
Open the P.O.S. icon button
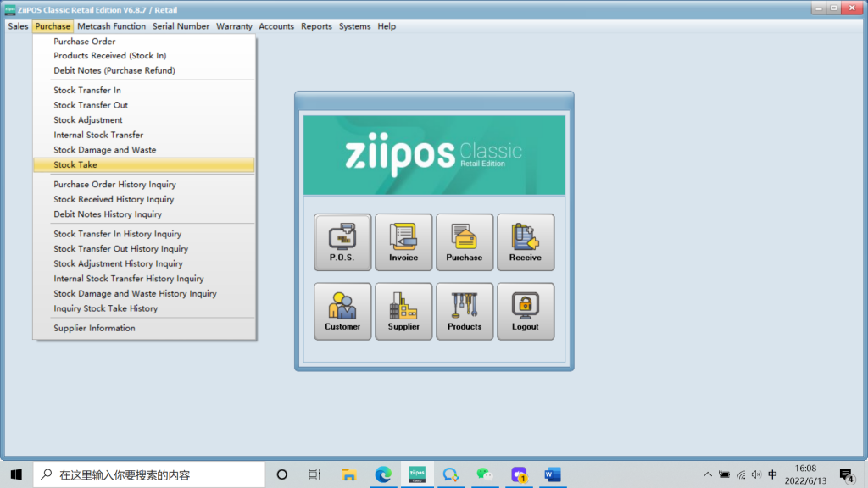[342, 241]
